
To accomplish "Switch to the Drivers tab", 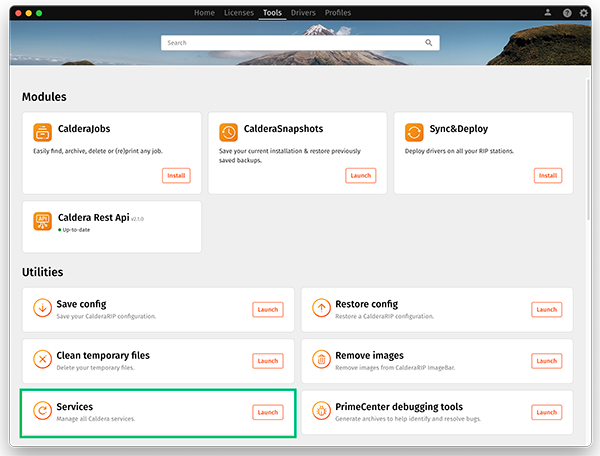I will click(x=303, y=13).
